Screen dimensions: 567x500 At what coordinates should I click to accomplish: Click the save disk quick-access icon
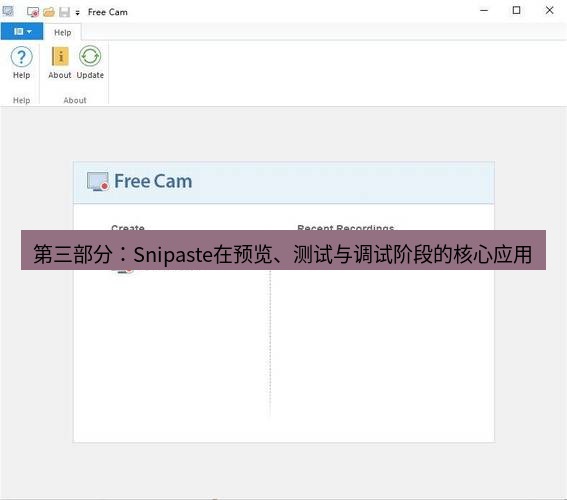[x=64, y=12]
